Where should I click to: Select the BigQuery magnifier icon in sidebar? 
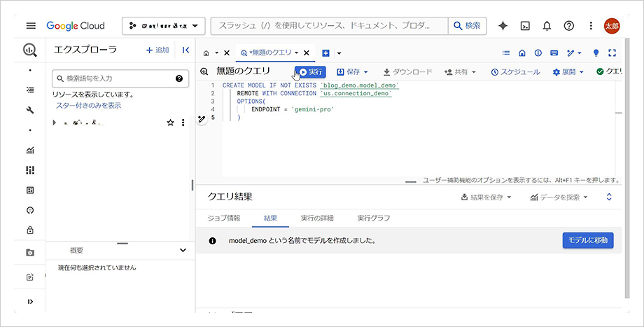(x=30, y=50)
